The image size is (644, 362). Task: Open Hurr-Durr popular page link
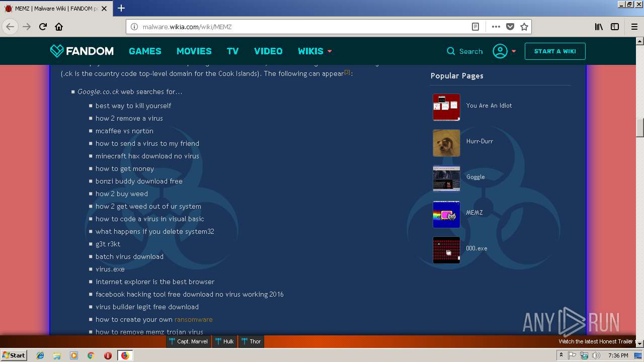479,141
